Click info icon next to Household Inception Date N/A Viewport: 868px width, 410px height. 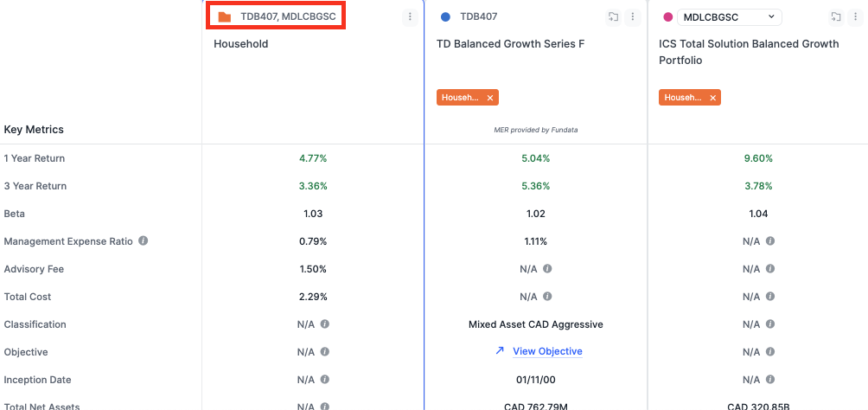coord(325,380)
